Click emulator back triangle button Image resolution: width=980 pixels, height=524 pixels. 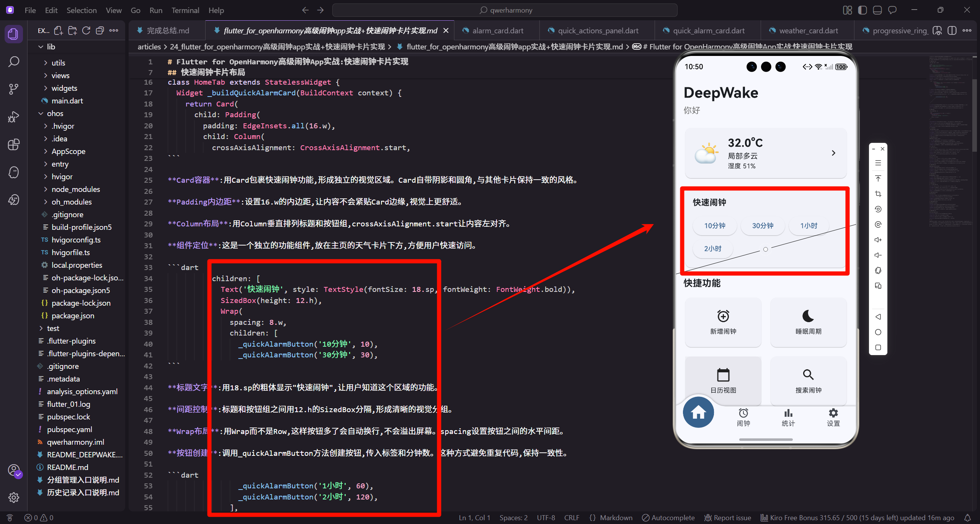tap(878, 317)
